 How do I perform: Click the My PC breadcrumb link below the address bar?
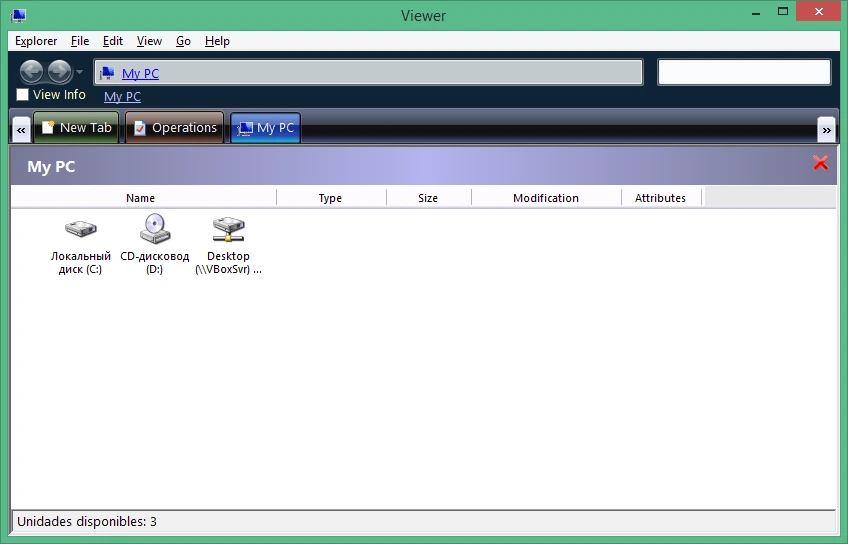click(x=122, y=97)
